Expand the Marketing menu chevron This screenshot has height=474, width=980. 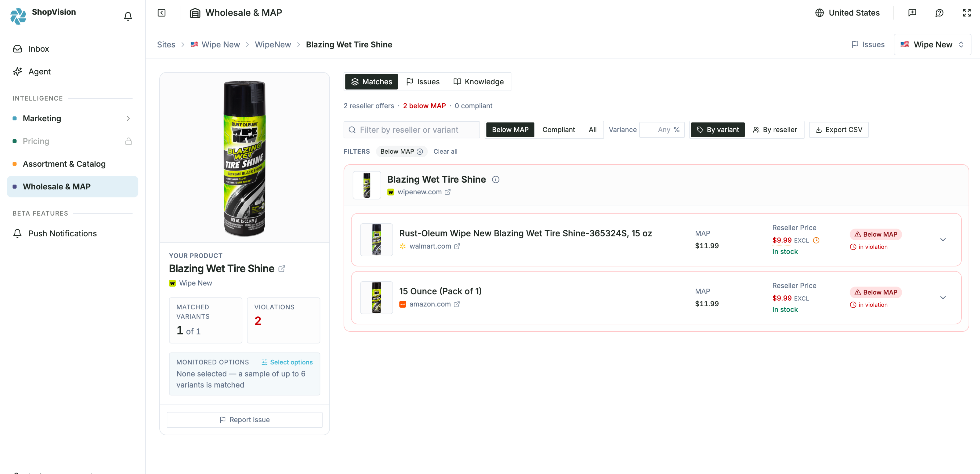click(128, 118)
